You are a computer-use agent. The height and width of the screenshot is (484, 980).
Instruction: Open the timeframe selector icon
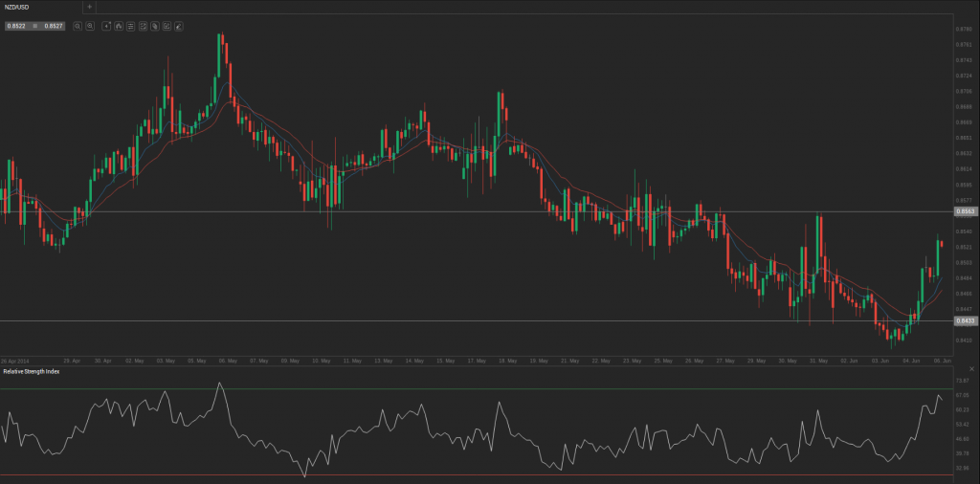(x=105, y=26)
